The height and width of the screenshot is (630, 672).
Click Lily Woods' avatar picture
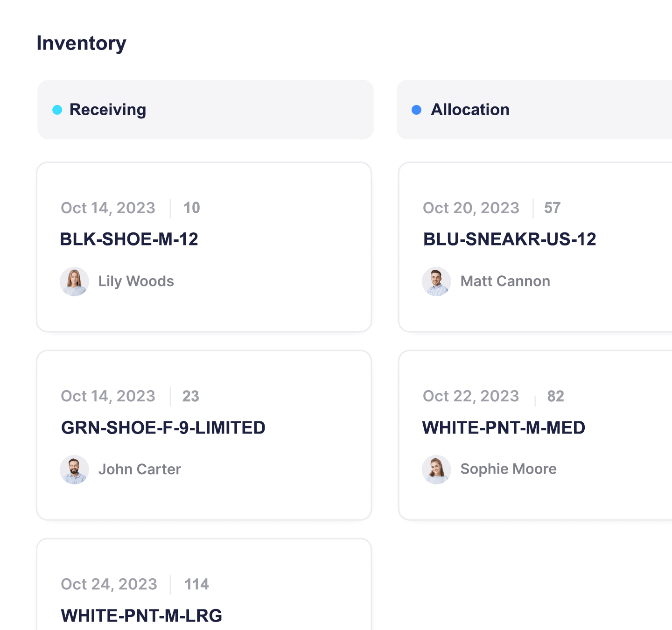click(x=74, y=281)
